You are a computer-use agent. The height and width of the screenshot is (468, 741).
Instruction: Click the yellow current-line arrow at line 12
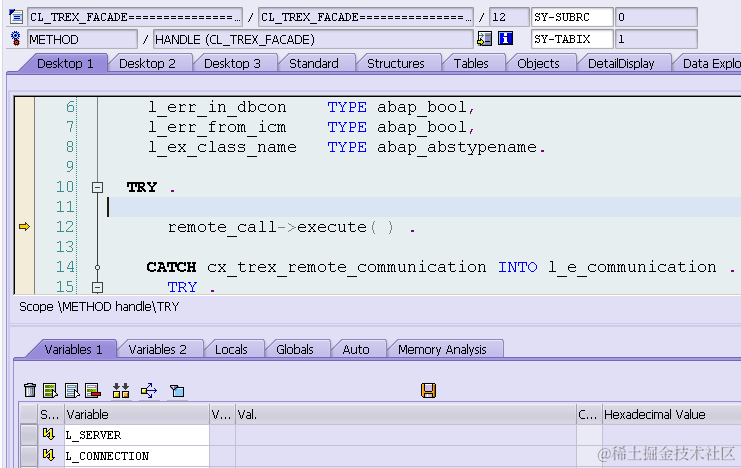point(24,226)
